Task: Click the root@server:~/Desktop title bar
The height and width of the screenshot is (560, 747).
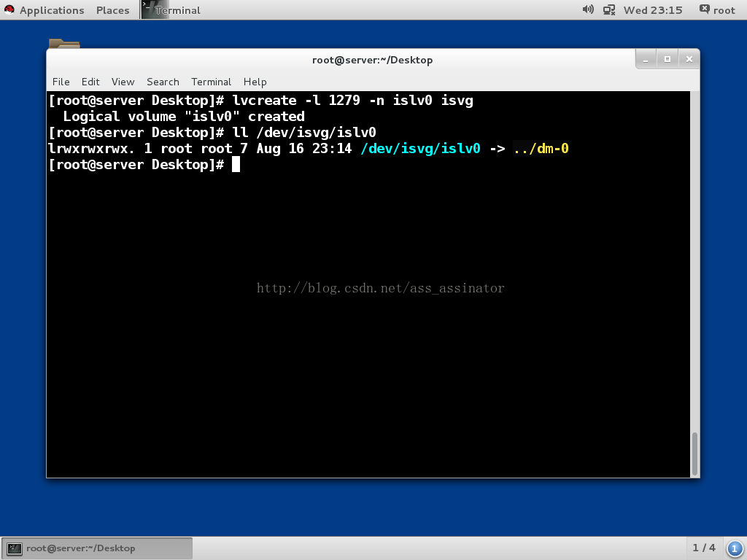Action: coord(372,60)
